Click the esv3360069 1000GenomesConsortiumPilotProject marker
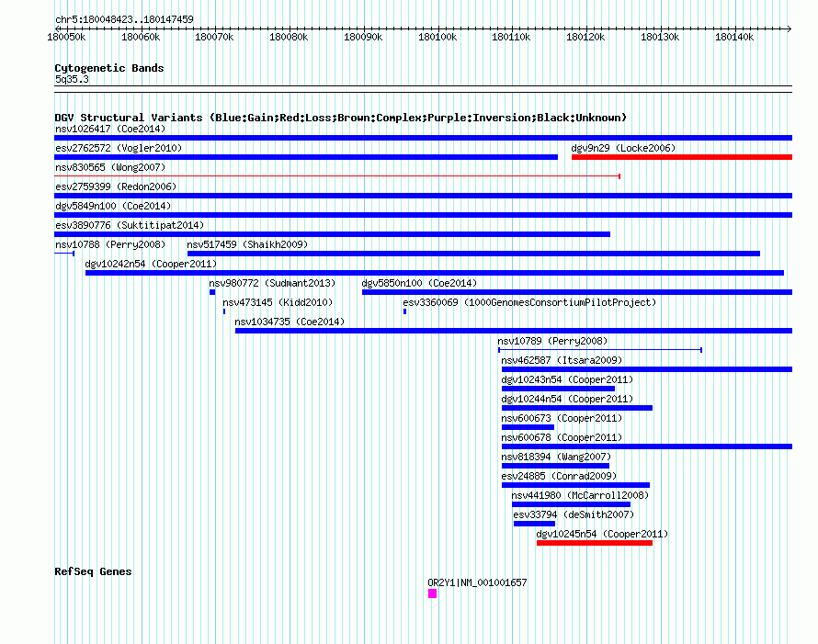This screenshot has height=644, width=818. click(x=404, y=311)
